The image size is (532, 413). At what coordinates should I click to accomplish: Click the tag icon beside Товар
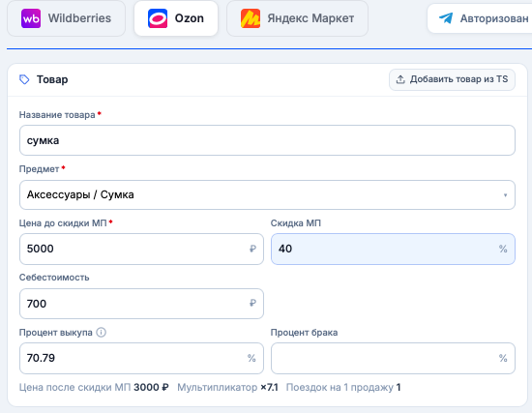[24, 79]
